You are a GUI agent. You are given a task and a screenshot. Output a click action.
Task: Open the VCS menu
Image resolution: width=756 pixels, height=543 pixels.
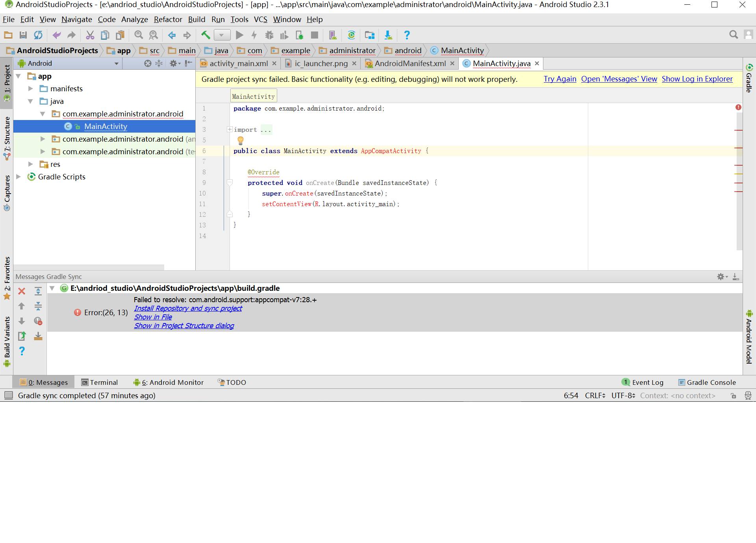click(x=260, y=19)
